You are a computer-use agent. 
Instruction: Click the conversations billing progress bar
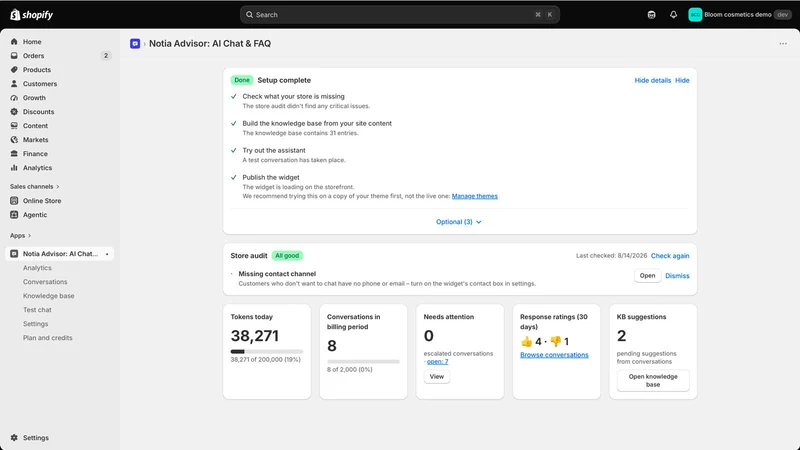363,362
